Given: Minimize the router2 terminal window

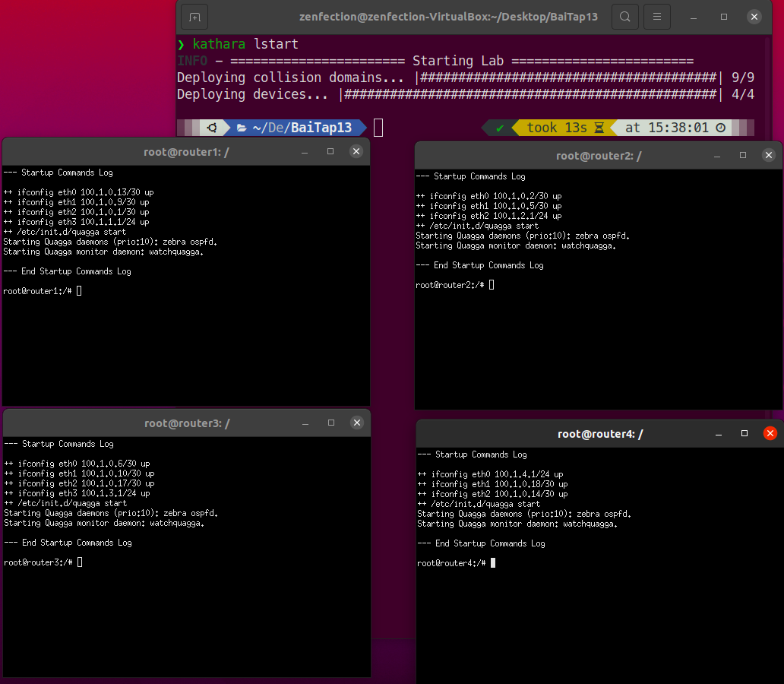Looking at the screenshot, I should [x=717, y=156].
